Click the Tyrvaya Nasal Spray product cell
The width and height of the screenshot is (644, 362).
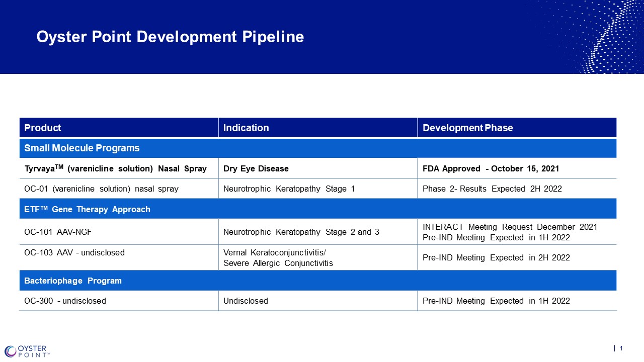(x=115, y=168)
